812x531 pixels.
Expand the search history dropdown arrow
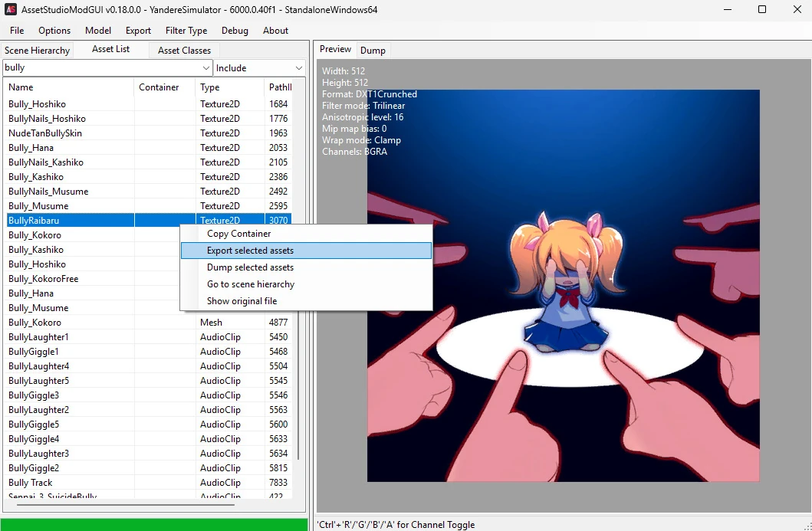(206, 67)
